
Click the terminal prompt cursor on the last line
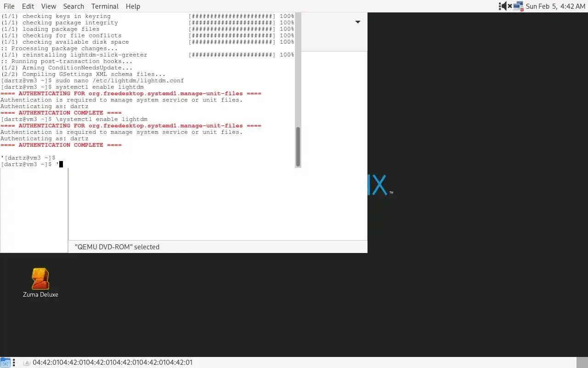click(x=61, y=164)
